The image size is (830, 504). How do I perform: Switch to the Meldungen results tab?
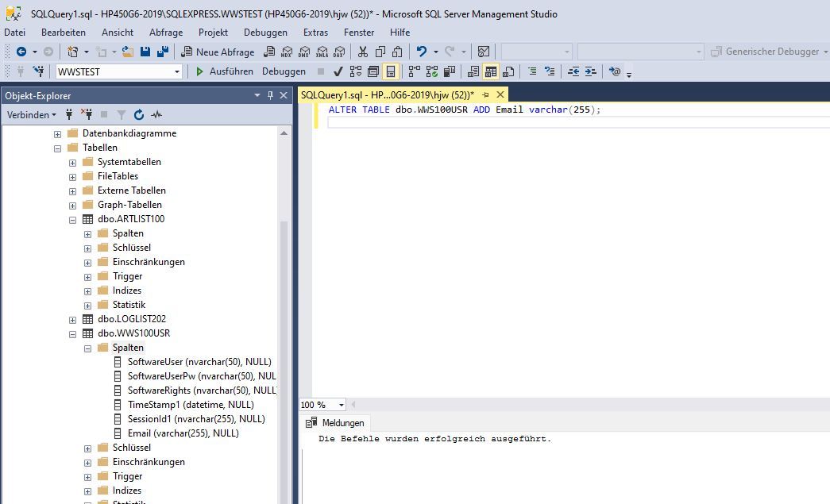(335, 423)
